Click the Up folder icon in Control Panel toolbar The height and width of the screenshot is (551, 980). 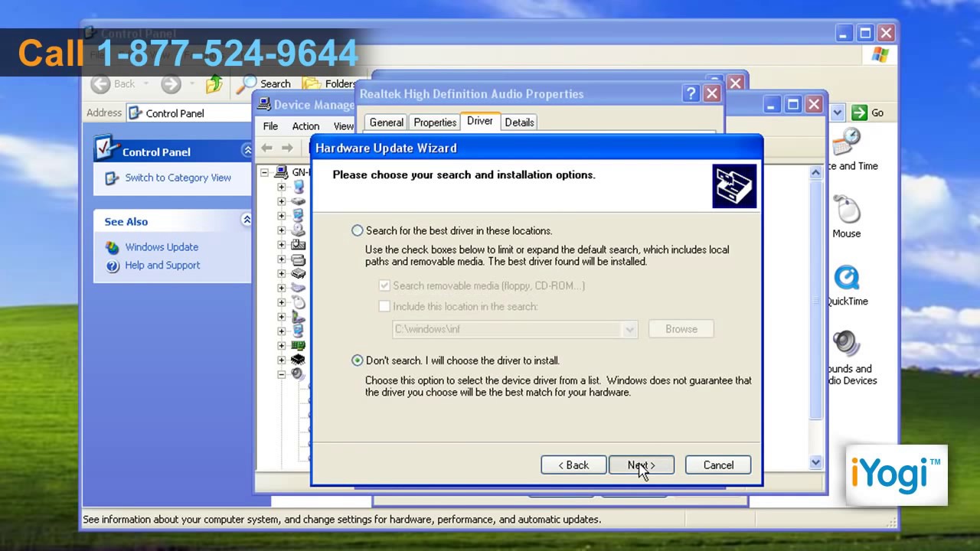tap(214, 83)
